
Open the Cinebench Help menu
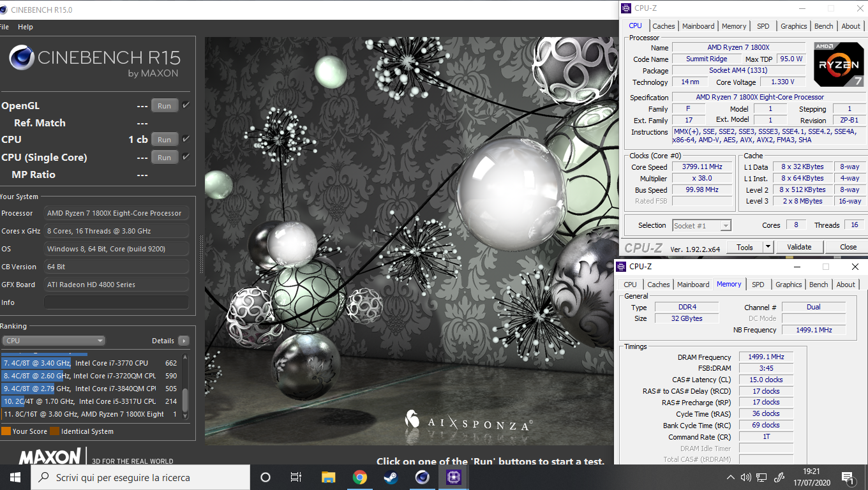click(x=26, y=27)
